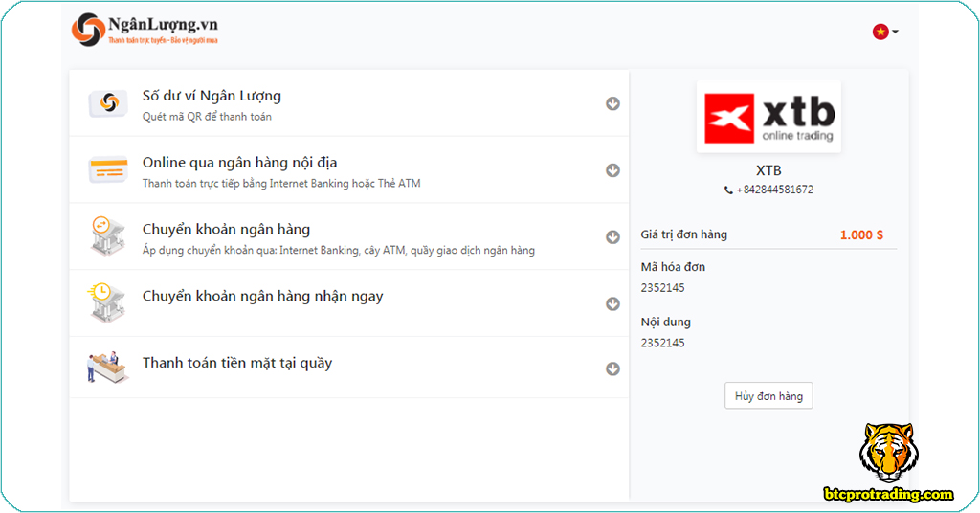The width and height of the screenshot is (980, 513).
Task: Expand Chuyển khoản ngân hàng arrow
Action: pyautogui.click(x=612, y=236)
